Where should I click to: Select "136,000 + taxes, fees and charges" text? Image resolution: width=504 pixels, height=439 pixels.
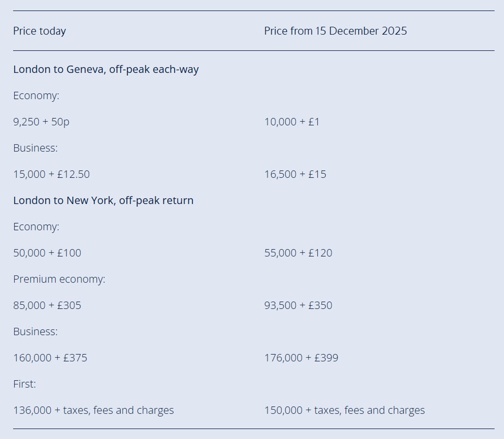click(x=93, y=410)
